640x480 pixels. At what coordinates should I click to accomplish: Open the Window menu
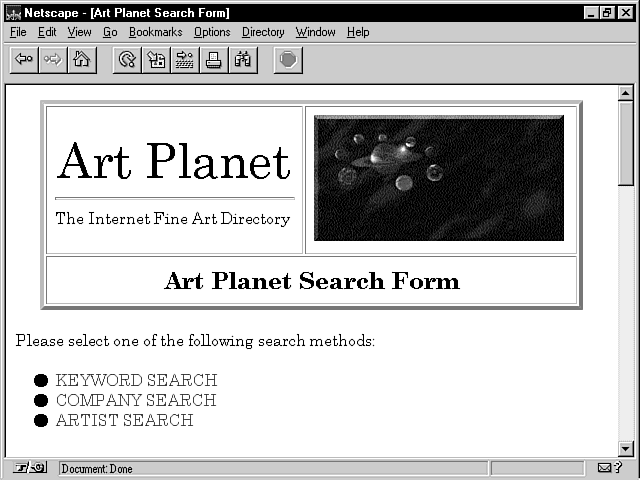316,32
